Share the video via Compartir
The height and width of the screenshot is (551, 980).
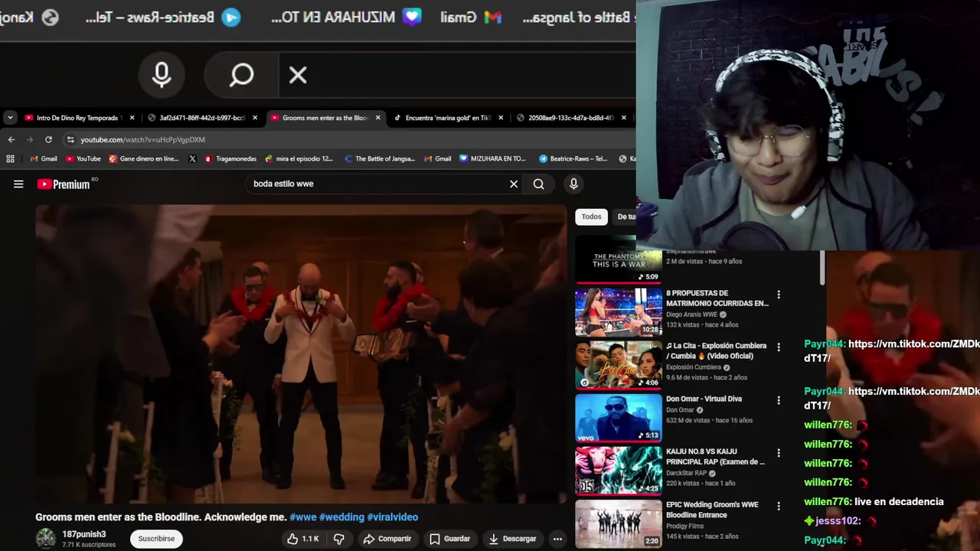click(x=387, y=539)
